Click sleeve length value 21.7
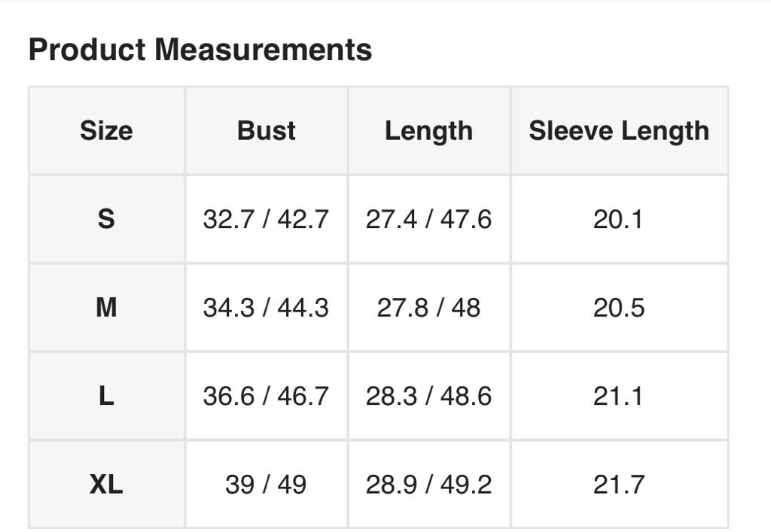The image size is (771, 532). click(x=618, y=484)
